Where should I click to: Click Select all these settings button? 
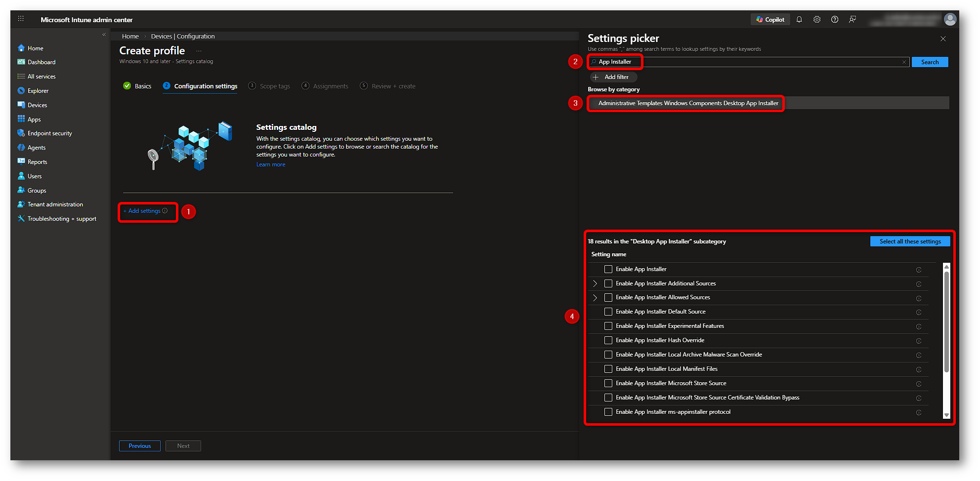pos(910,241)
